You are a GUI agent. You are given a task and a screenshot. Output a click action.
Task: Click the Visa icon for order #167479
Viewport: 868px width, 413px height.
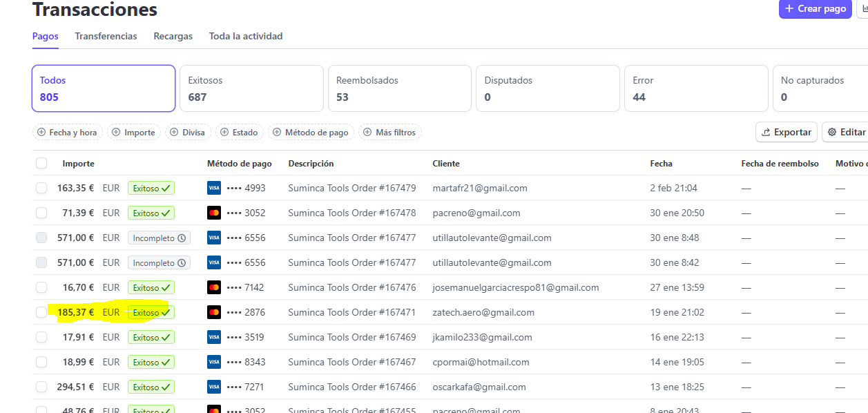[214, 188]
